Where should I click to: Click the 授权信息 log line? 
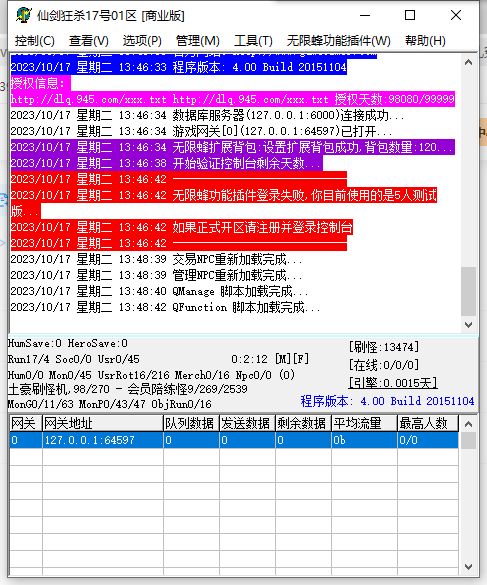(40, 83)
